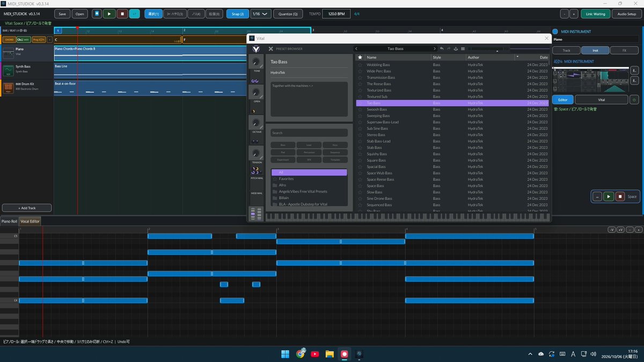Click the Windows Start button

[286, 353]
